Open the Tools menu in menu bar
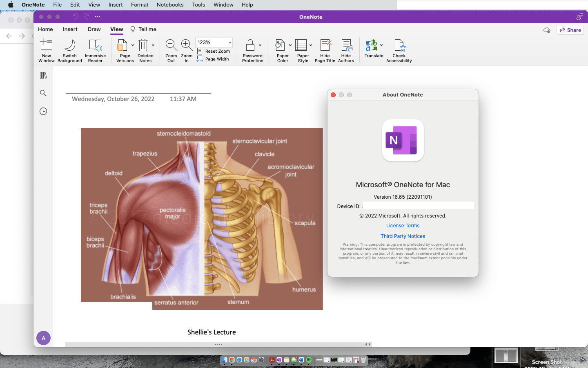The image size is (588, 368). (198, 5)
